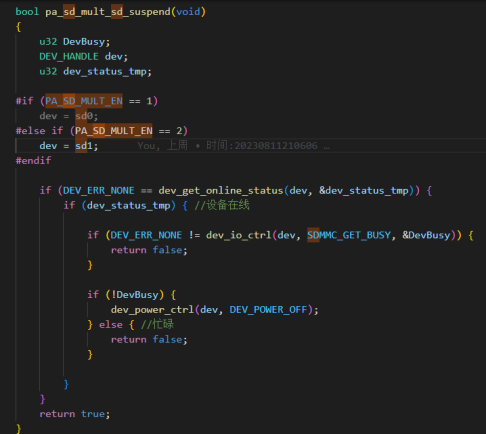This screenshot has height=434, width=486.
Task: Click the &dev_status_tmp argument
Action: pyautogui.click(x=364, y=191)
